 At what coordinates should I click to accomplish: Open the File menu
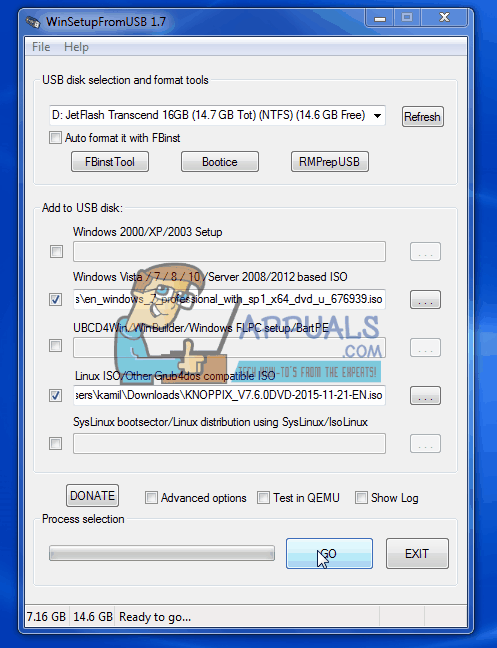pyautogui.click(x=41, y=47)
